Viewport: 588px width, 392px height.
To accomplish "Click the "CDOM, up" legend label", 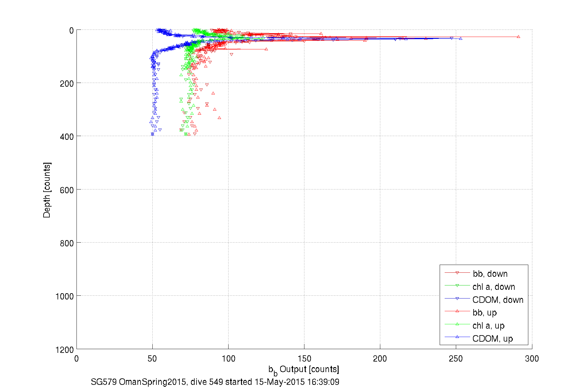I will [492, 339].
